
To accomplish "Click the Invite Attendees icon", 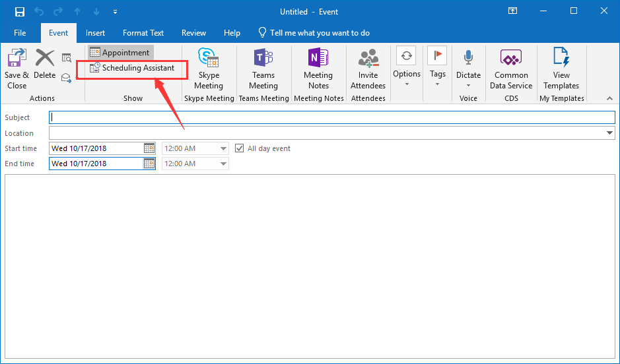I will pos(368,59).
